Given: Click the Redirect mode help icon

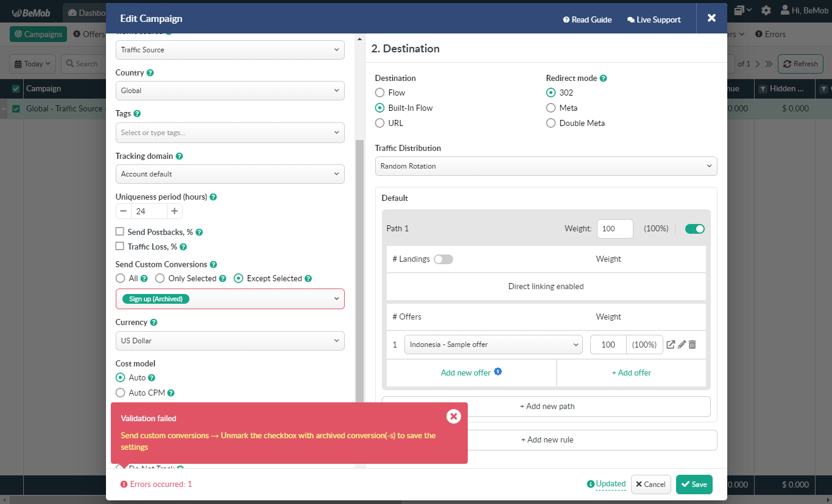Looking at the screenshot, I should coord(603,78).
